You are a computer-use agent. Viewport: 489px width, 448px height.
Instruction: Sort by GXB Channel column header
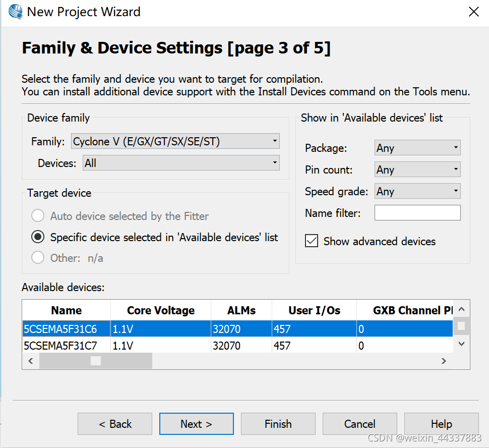click(x=405, y=310)
